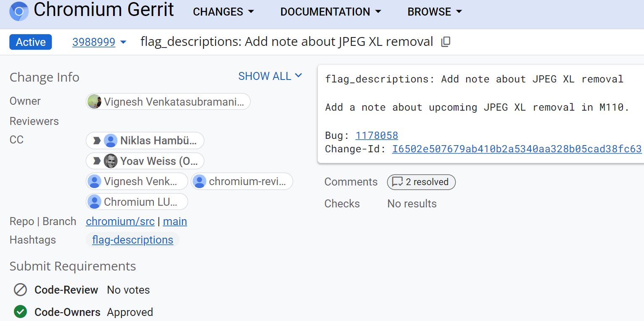Open the CHANGES dropdown menu

click(x=224, y=12)
